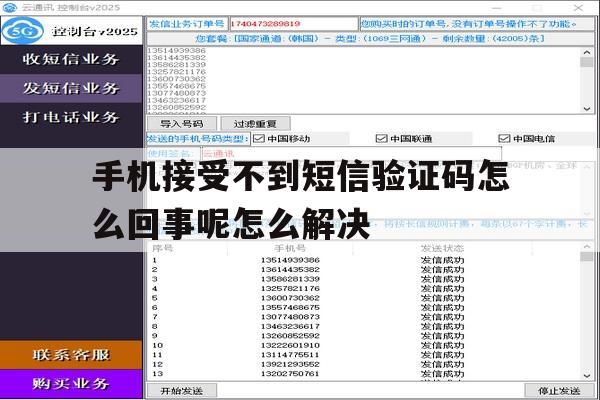Open the 打电话业务 section
600x400 pixels.
coord(71,117)
